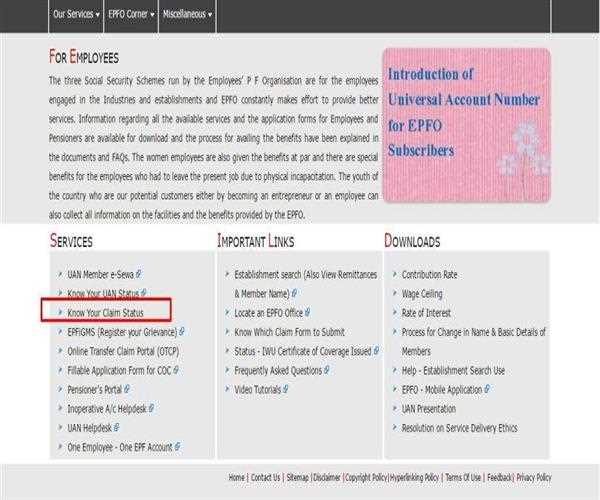Open the UAN Presentation download
600x500 pixels.
(x=429, y=409)
